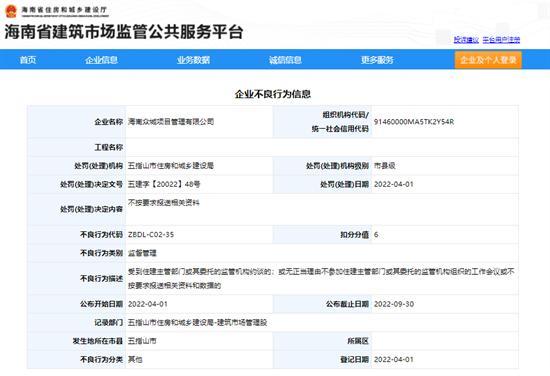Viewport: 550px width, 376px height.
Task: Click the decision content 不按要求报送相关资料
Action: tap(164, 203)
